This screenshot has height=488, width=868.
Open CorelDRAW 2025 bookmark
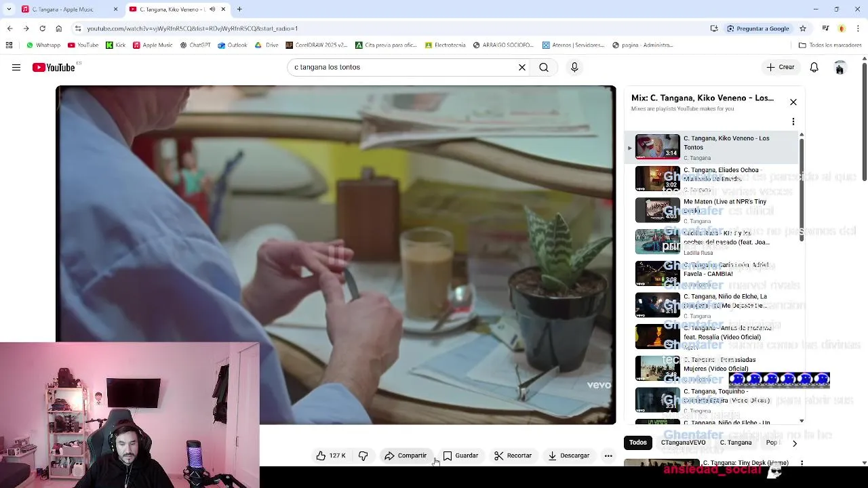click(x=317, y=45)
